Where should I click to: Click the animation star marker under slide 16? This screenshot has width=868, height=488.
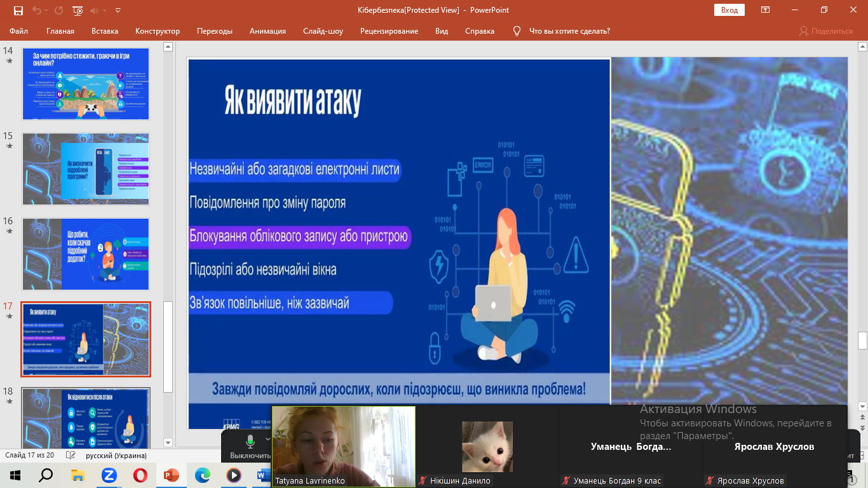[9, 231]
